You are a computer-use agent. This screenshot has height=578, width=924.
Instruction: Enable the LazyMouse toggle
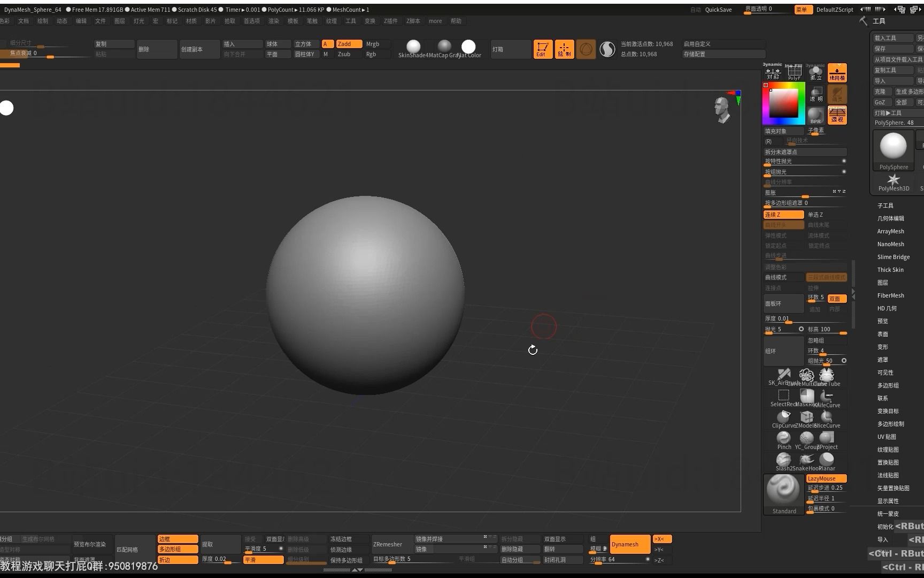(x=826, y=478)
